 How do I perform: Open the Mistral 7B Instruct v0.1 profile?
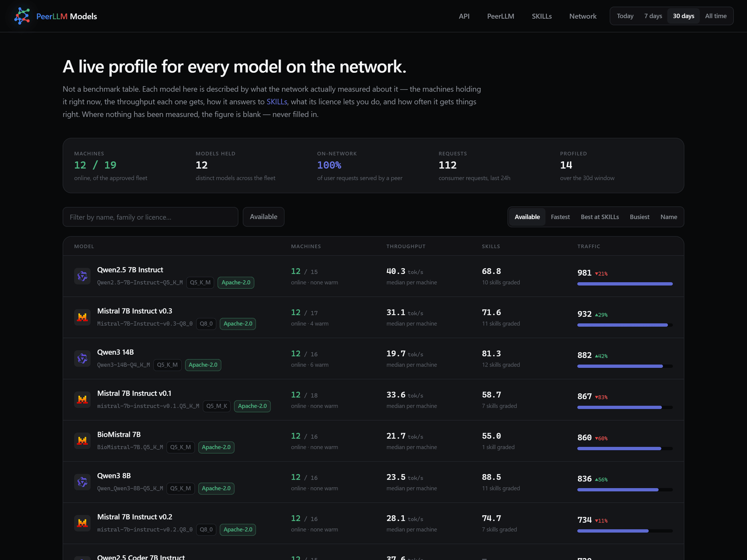134,393
